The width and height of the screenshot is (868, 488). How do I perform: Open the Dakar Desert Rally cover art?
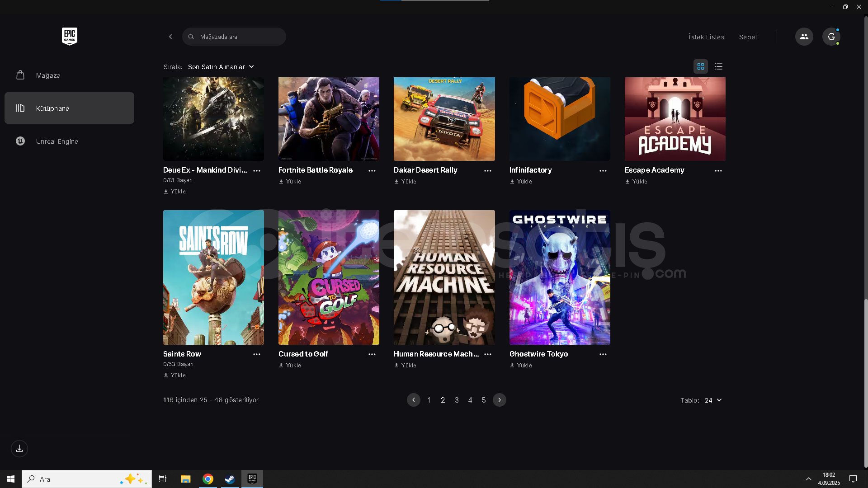click(x=444, y=119)
